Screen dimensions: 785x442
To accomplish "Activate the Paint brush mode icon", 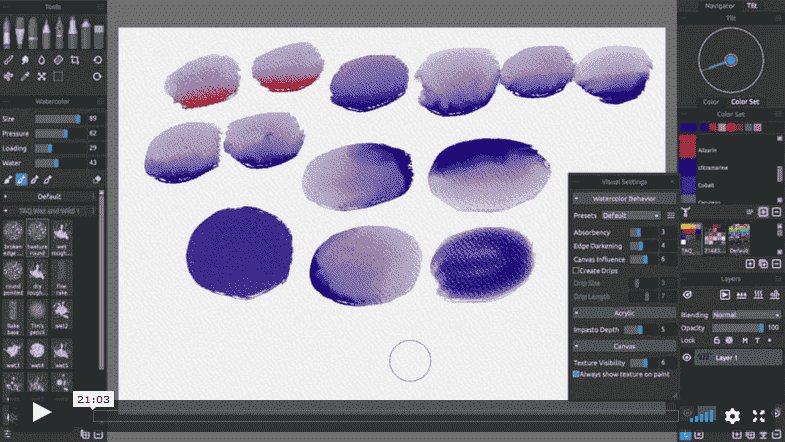I will (8, 180).
